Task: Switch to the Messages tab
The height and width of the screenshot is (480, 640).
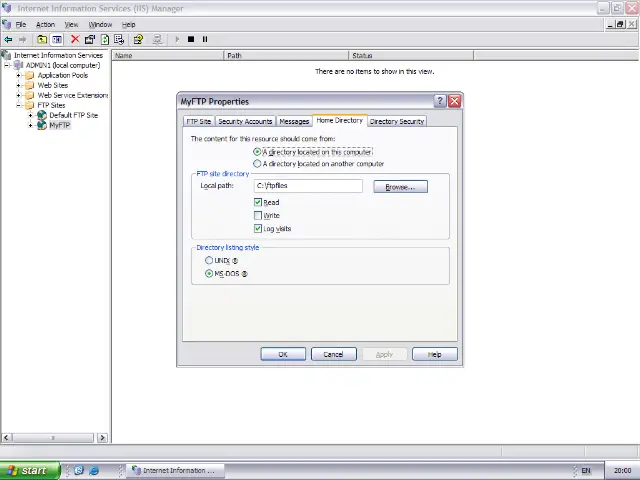Action: [294, 121]
